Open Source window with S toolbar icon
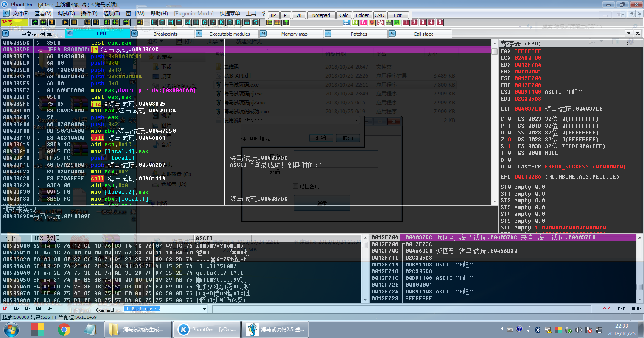Image resolution: width=644 pixels, height=338 pixels. click(255, 22)
